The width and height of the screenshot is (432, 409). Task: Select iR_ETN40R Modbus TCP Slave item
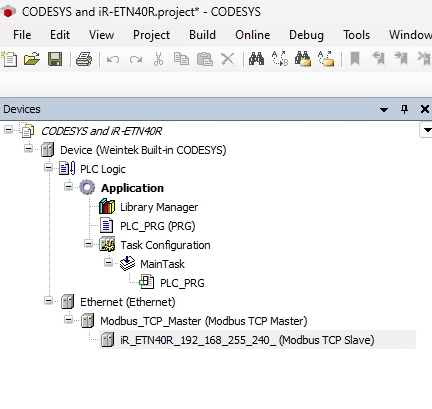247,340
